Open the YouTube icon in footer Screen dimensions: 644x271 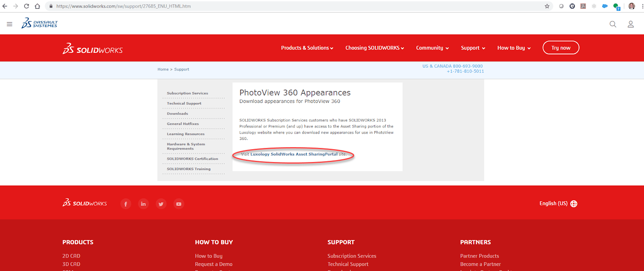click(179, 204)
